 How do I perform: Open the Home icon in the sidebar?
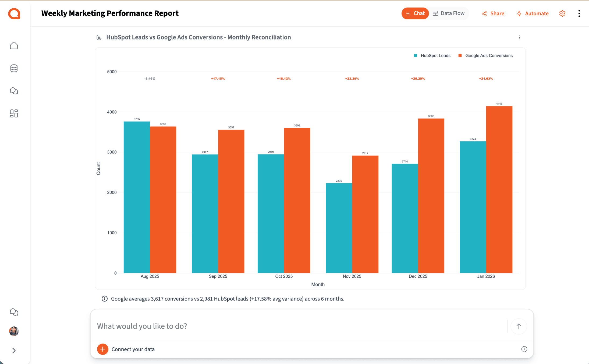14,45
